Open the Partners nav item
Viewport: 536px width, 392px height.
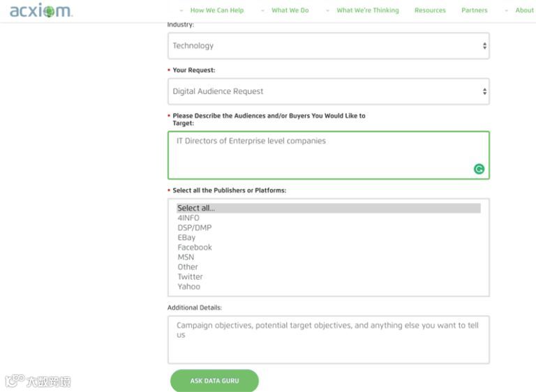(x=475, y=10)
